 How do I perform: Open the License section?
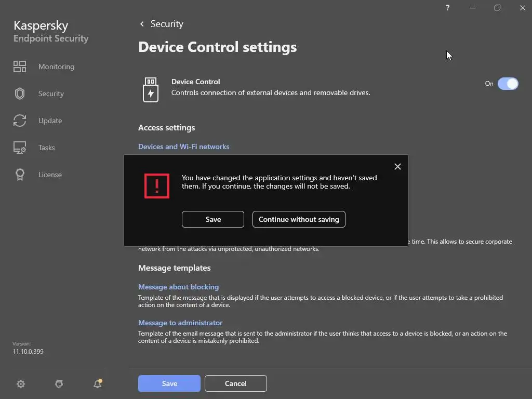point(50,175)
